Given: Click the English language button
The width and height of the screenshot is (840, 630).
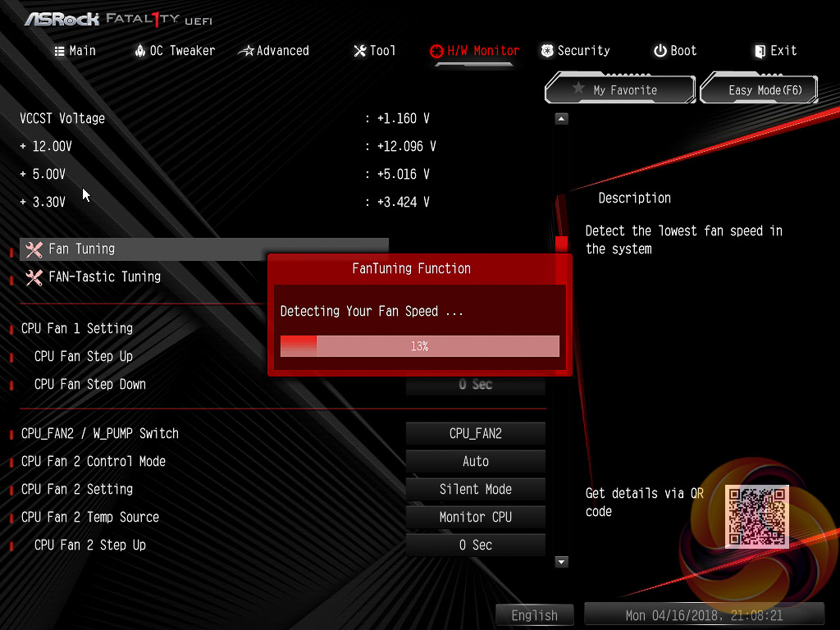Looking at the screenshot, I should point(534,615).
